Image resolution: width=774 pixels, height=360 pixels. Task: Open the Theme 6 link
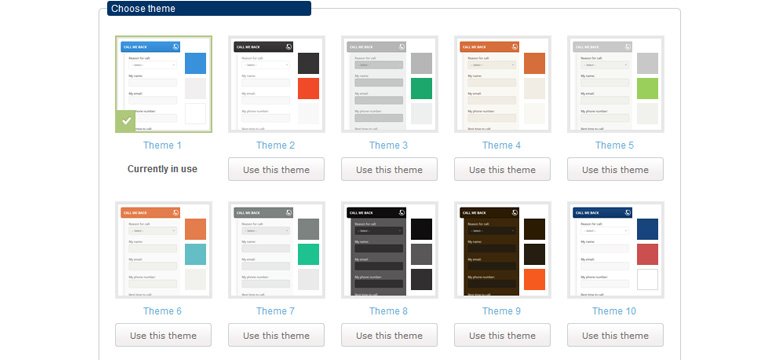click(162, 311)
